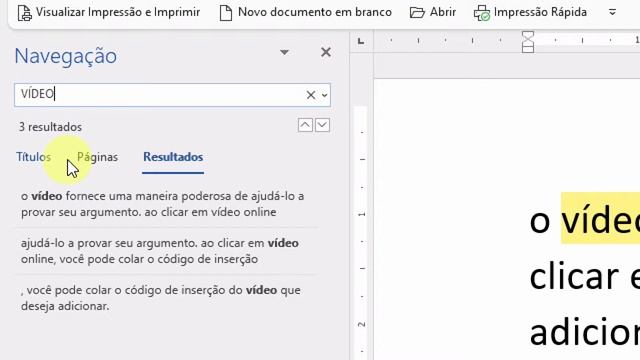This screenshot has height=360, width=640.
Task: Run Impressão Rápida from toolbar
Action: click(x=530, y=13)
